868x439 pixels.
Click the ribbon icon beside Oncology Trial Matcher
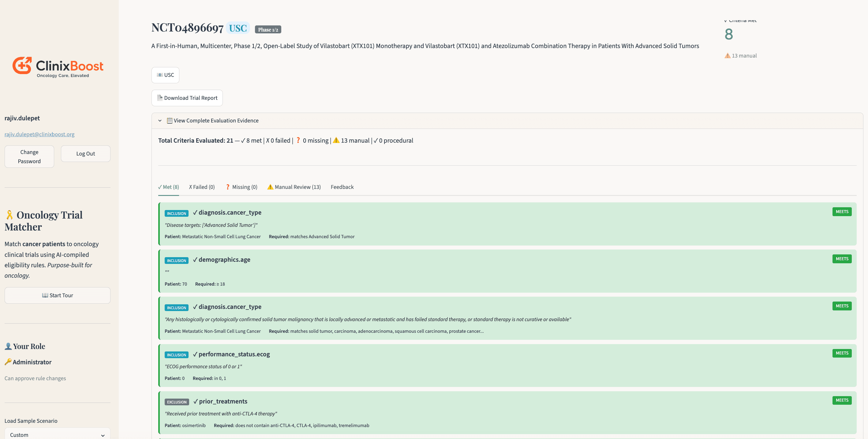9,215
